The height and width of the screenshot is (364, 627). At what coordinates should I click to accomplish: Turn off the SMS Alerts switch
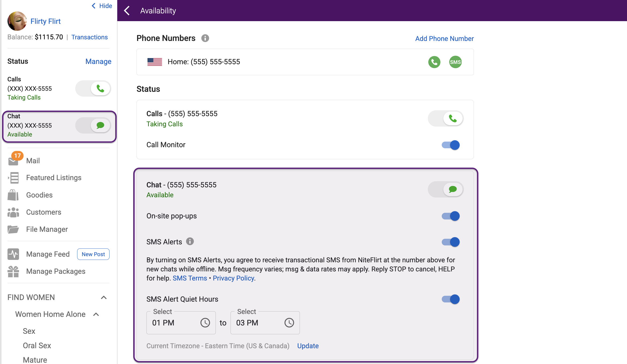[451, 242]
